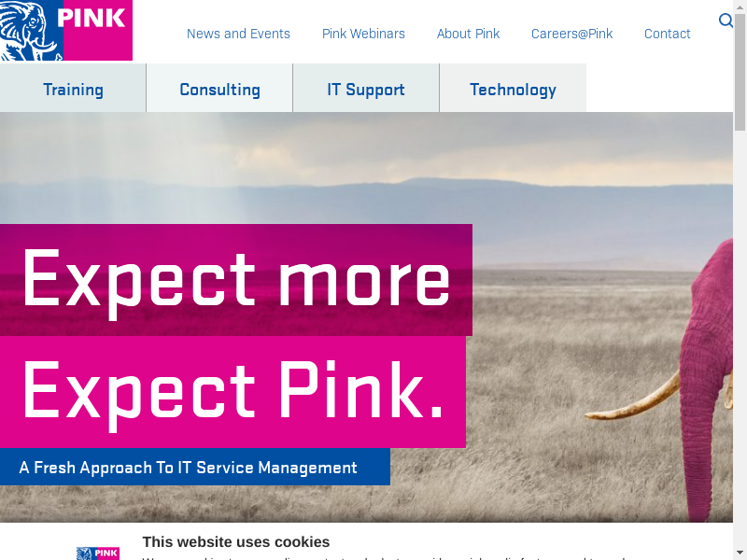Select the Technology tab
This screenshot has width=747, height=560.
tap(513, 88)
